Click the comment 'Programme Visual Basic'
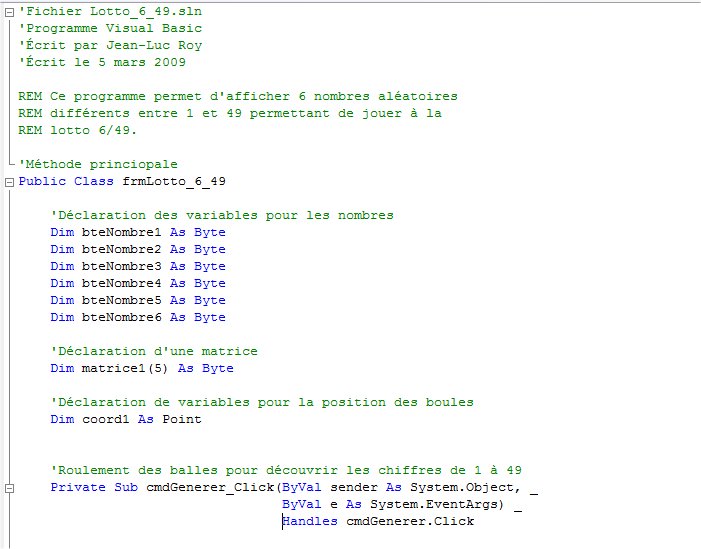The height and width of the screenshot is (549, 701). (x=110, y=28)
